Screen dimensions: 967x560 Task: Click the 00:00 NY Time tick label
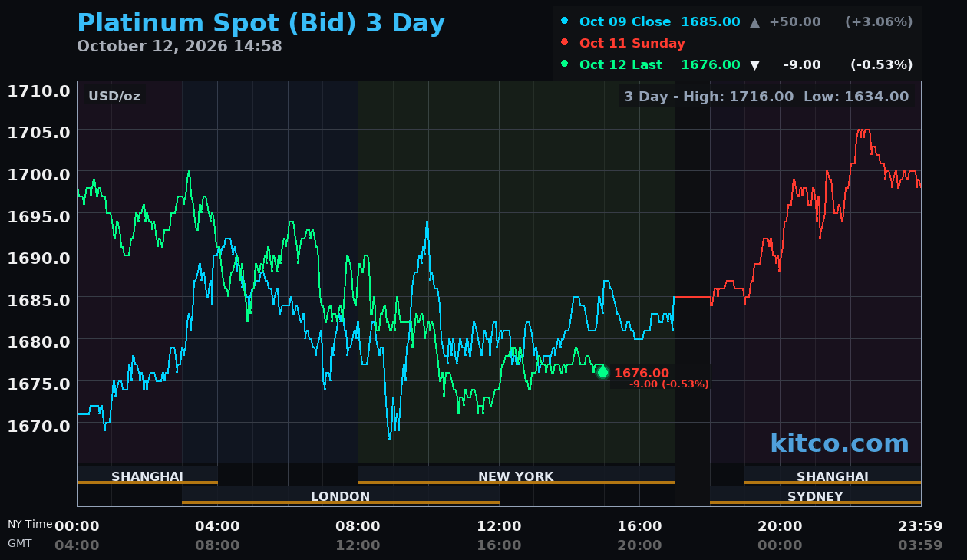point(77,526)
